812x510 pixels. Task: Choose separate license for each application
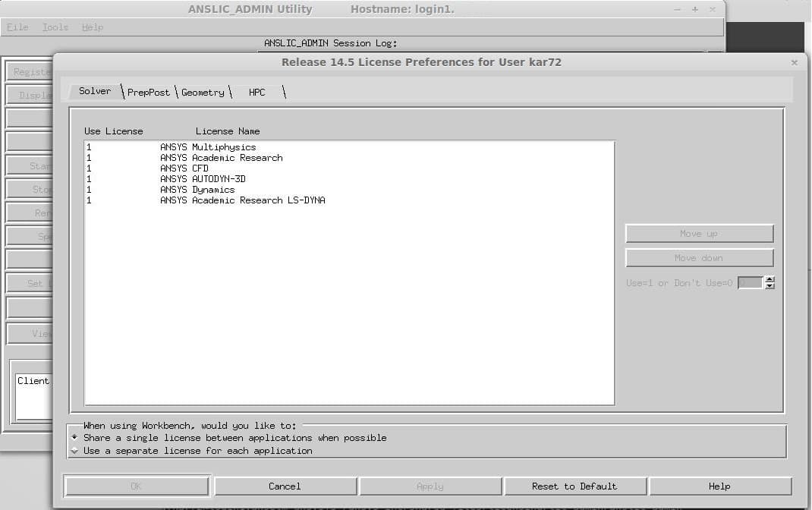tap(74, 451)
